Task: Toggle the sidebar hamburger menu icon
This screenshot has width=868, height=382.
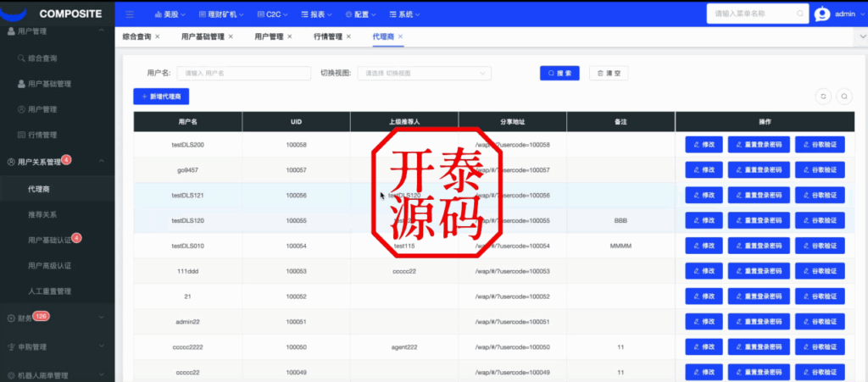Action: (x=130, y=14)
